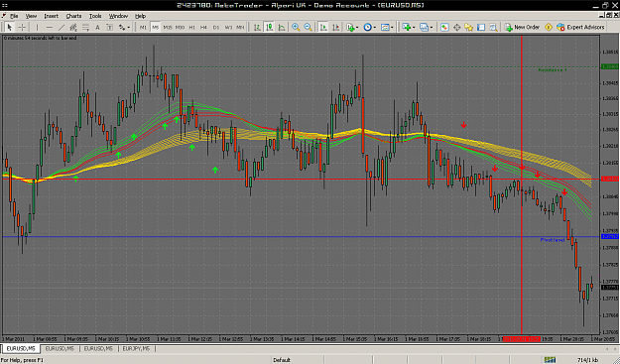Open the Charts menu
Image resolution: width=620 pixels, height=364 pixels.
coord(73,16)
